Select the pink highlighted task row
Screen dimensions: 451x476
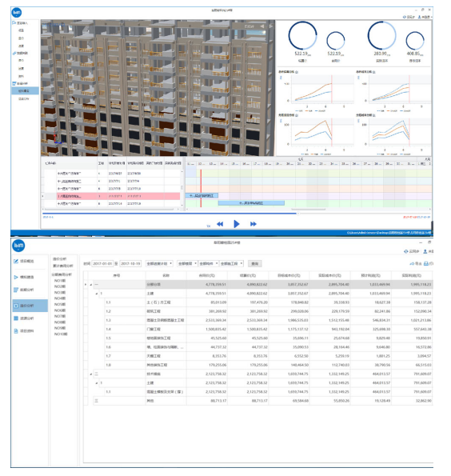click(x=118, y=196)
